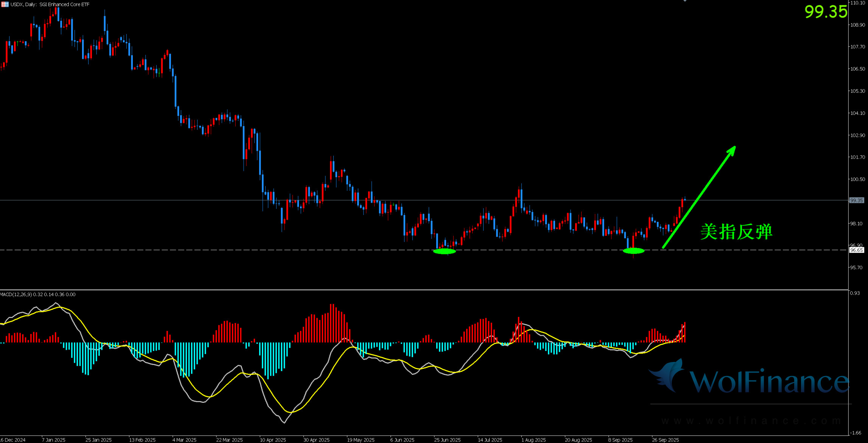Screen dimensions: 868x443
Task: Click the 10 Apr 2025 date label
Action: 272,440
